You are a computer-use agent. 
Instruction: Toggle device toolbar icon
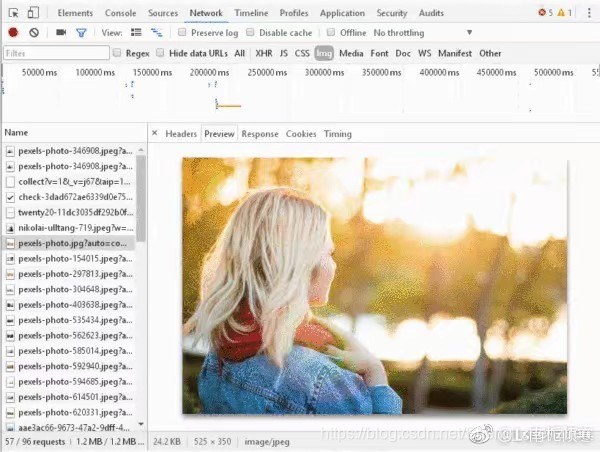tap(33, 13)
